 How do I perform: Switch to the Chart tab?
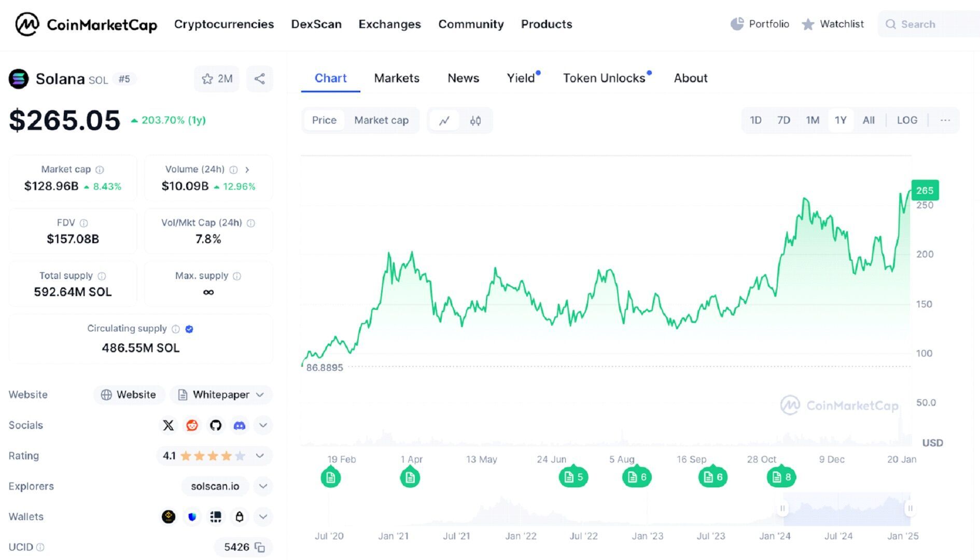click(x=330, y=78)
